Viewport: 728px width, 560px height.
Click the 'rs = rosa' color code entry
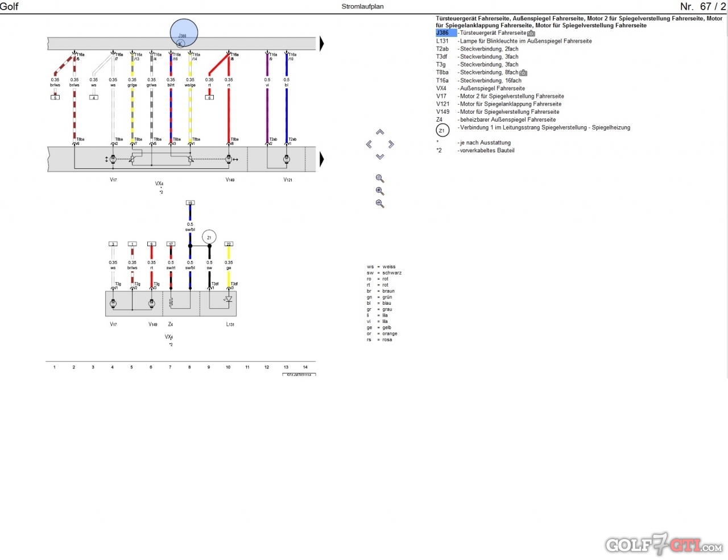click(379, 340)
